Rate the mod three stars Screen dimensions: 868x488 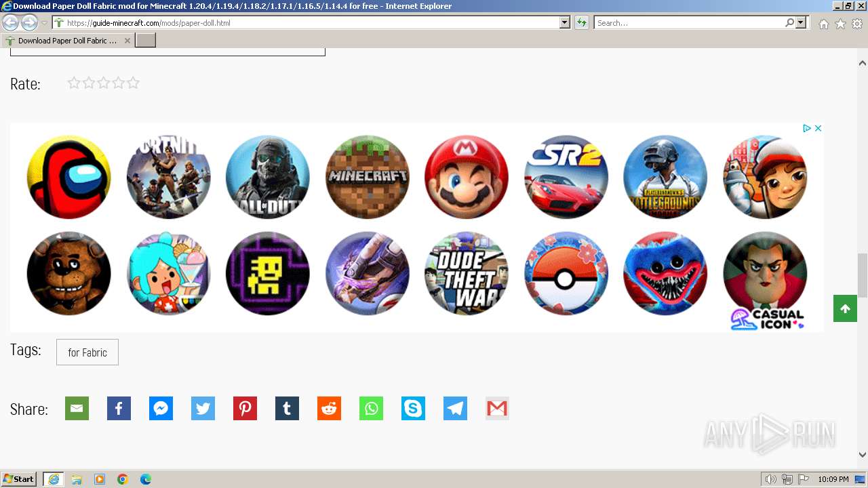coord(104,83)
